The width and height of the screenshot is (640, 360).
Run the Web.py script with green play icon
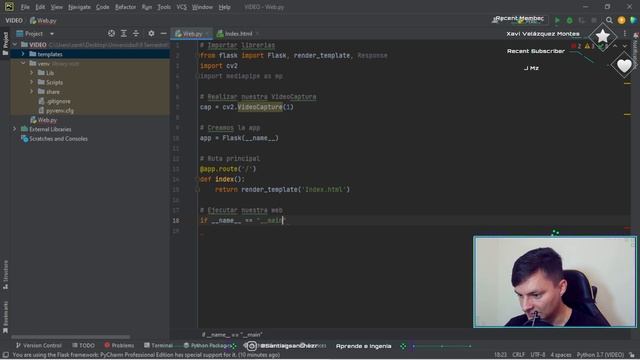click(x=557, y=20)
